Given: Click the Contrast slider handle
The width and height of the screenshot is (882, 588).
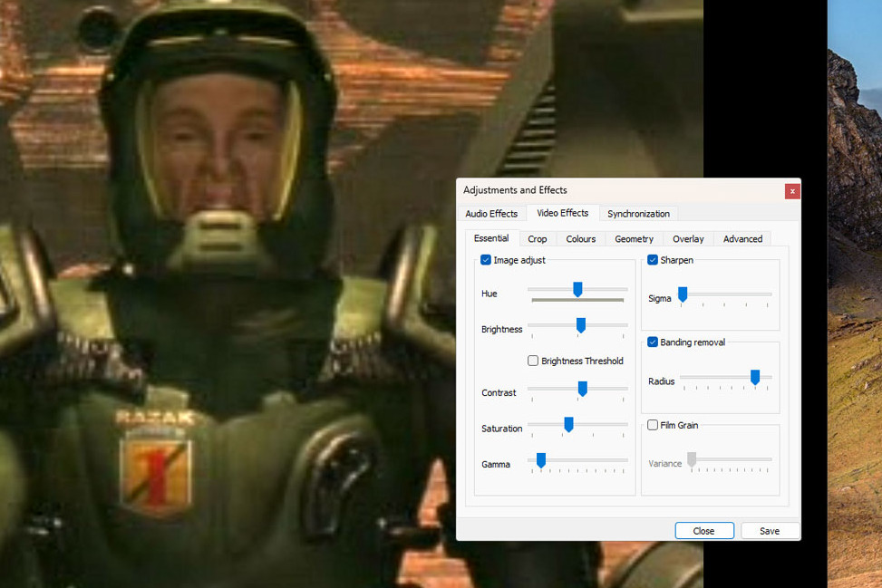Looking at the screenshot, I should pos(582,390).
